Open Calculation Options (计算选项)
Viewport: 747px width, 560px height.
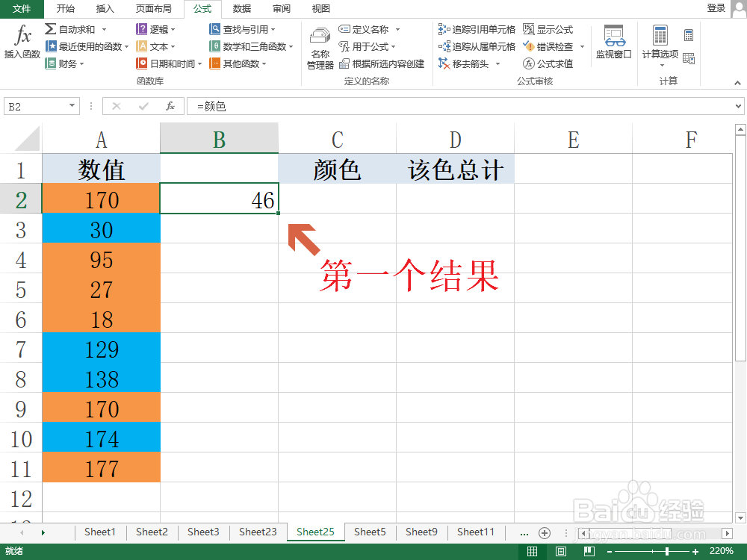point(660,46)
